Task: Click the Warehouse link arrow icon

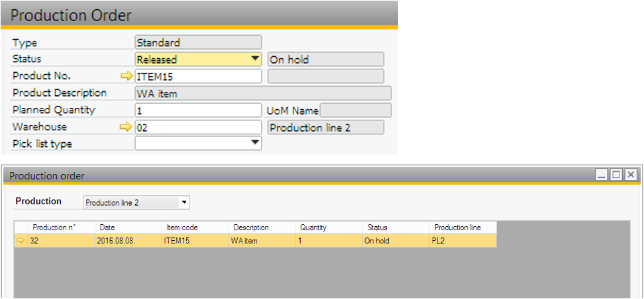Action: (x=126, y=128)
